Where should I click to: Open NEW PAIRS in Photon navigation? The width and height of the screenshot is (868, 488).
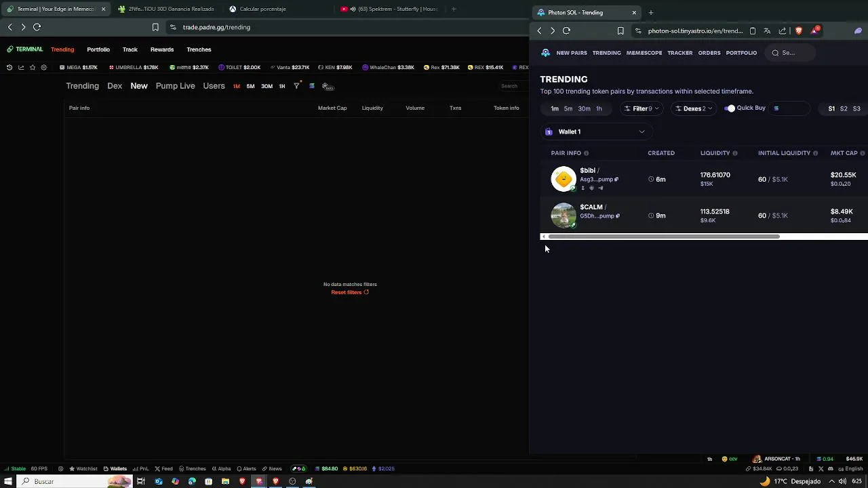coord(572,53)
